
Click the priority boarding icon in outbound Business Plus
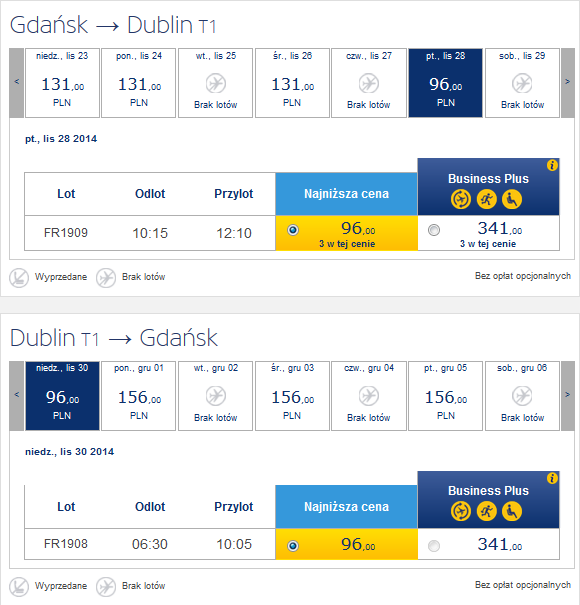(487, 199)
